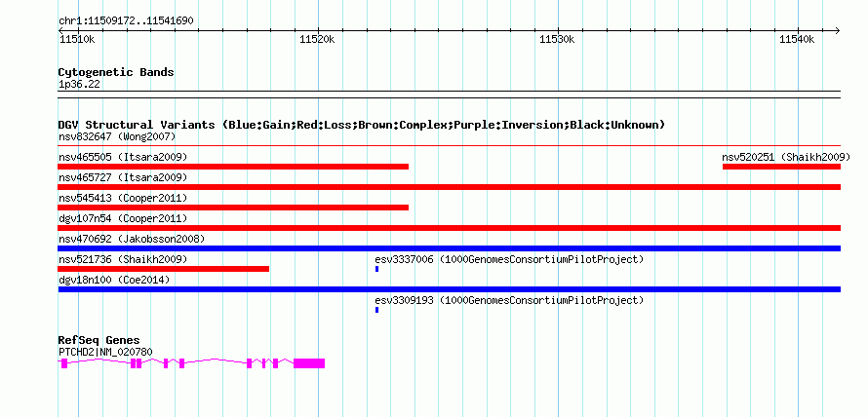The height and width of the screenshot is (417, 868).
Task: Click the small blue esv3309193 marker
Action: [x=377, y=310]
